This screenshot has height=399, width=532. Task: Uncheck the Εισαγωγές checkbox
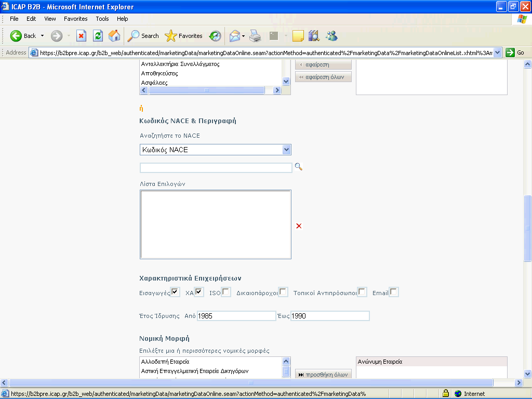[x=175, y=292]
